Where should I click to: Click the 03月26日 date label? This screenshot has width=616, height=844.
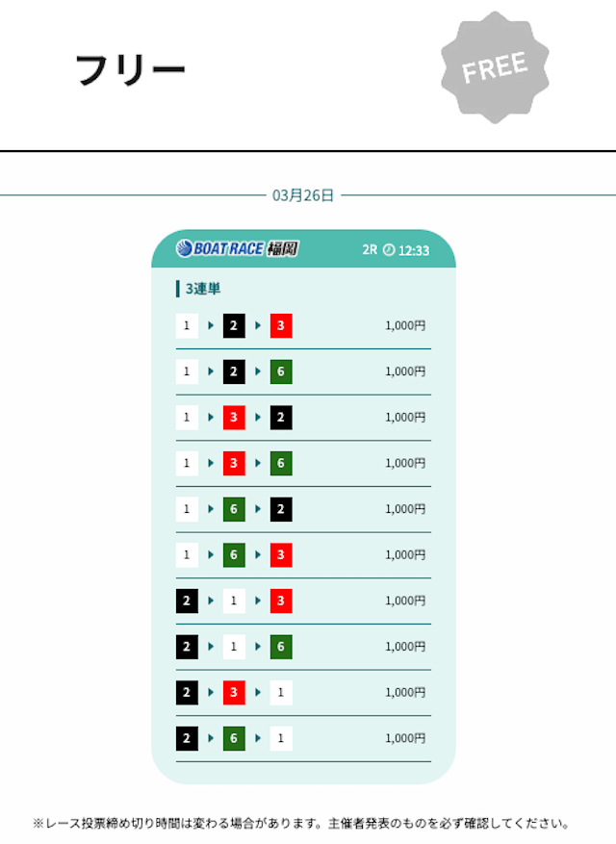(303, 195)
